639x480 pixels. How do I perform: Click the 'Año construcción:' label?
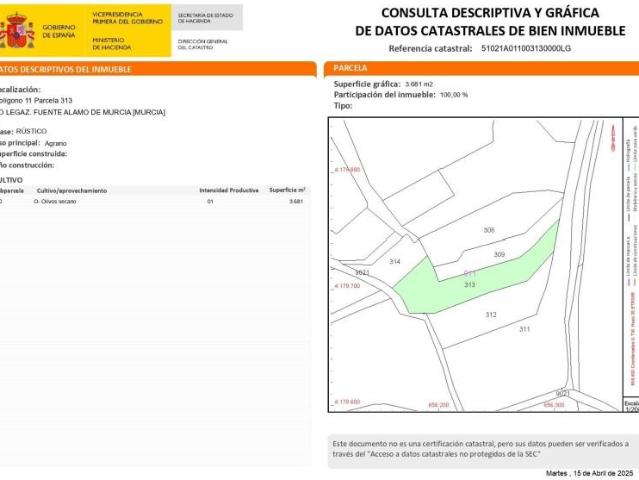tap(27, 165)
